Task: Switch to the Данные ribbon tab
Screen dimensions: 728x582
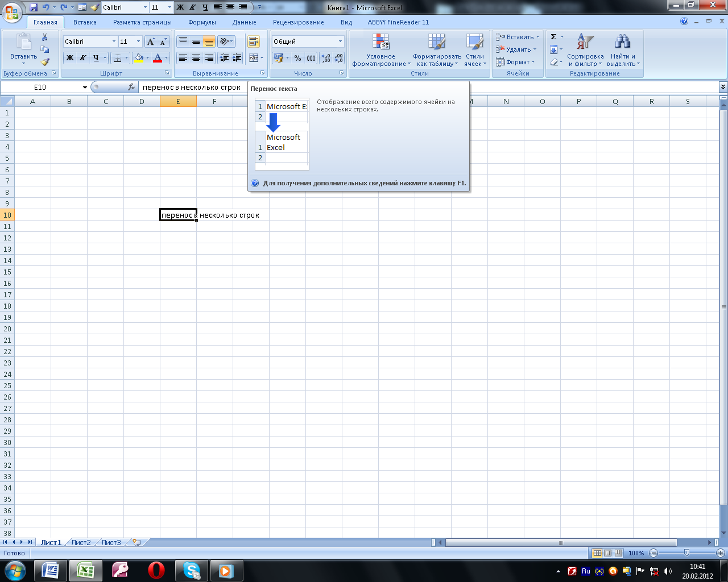Action: (244, 22)
